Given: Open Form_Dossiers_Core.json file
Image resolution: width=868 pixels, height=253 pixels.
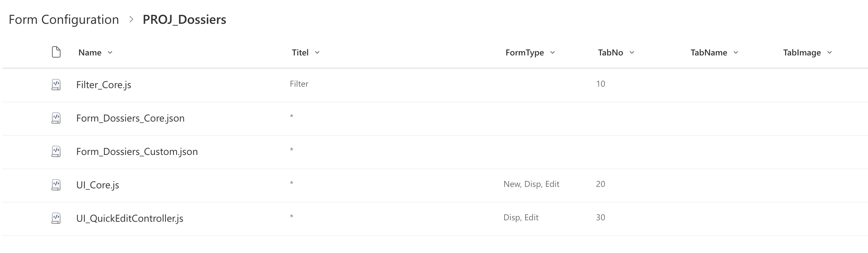Looking at the screenshot, I should tap(130, 118).
